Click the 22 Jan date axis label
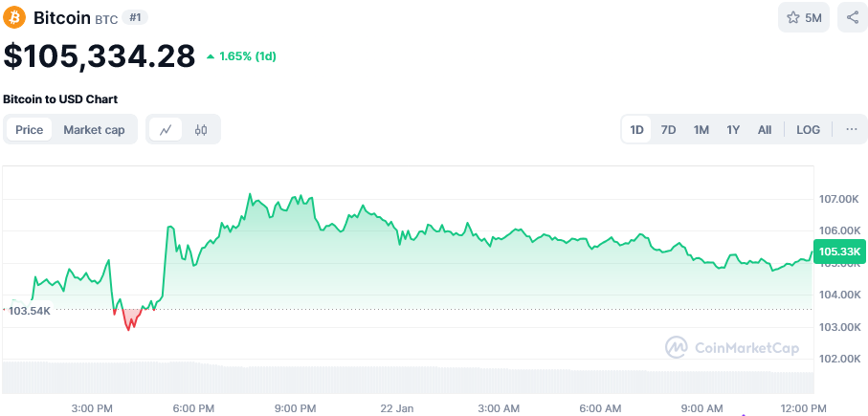Image resolution: width=868 pixels, height=416 pixels. click(397, 408)
